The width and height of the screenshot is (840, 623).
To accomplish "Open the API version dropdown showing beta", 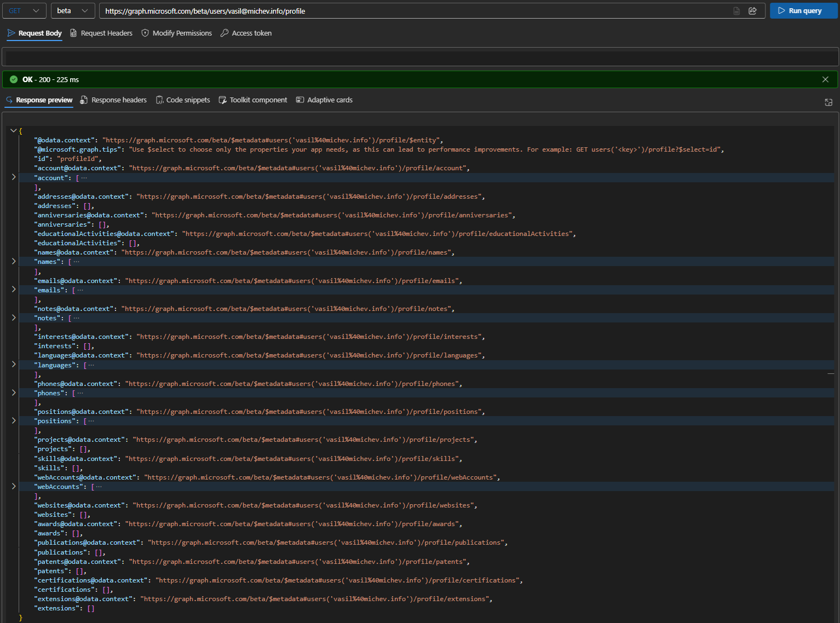I will [73, 10].
